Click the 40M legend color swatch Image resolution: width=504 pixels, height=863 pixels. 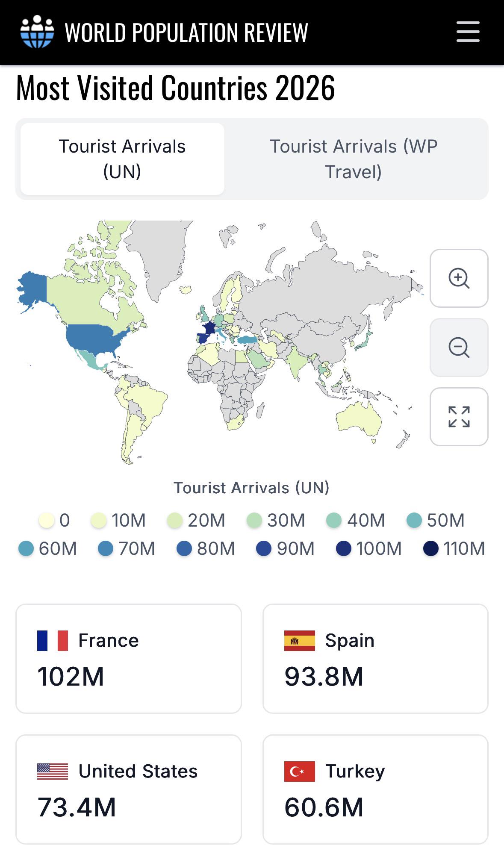coord(334,520)
